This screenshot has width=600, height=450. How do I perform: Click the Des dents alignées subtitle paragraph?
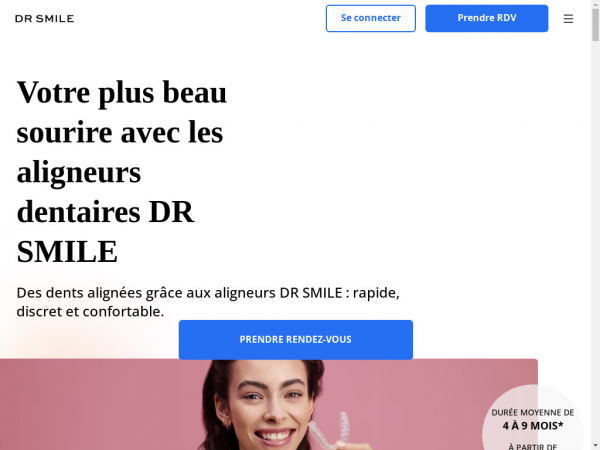[208, 302]
